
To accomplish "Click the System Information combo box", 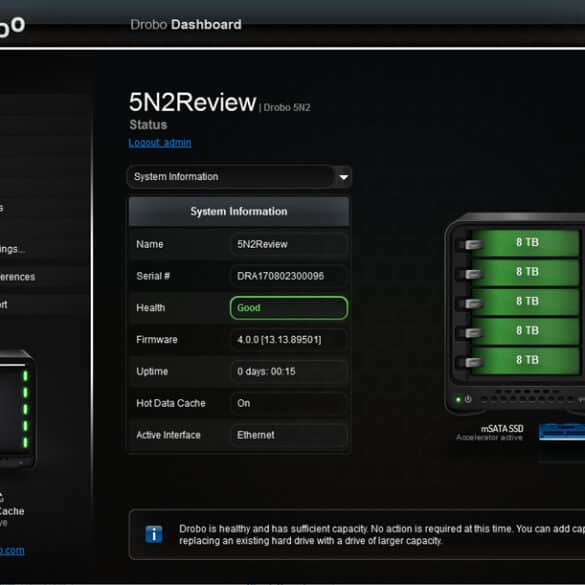I will 239,177.
